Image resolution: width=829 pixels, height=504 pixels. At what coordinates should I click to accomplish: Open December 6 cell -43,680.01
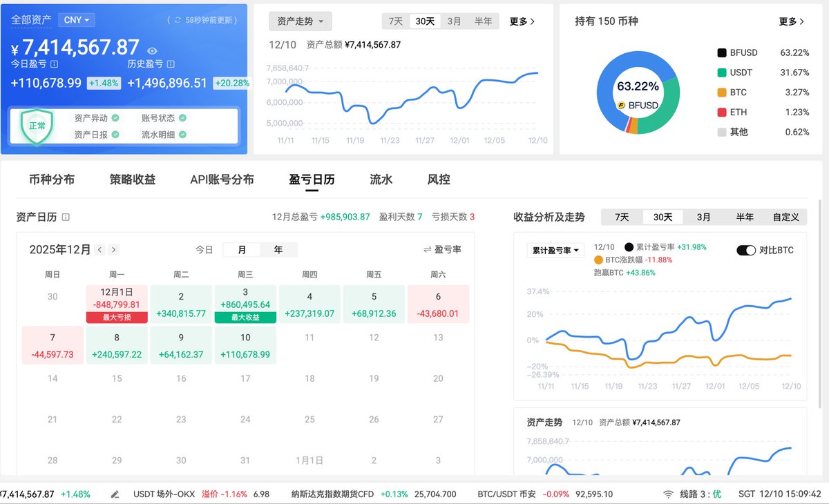click(438, 304)
